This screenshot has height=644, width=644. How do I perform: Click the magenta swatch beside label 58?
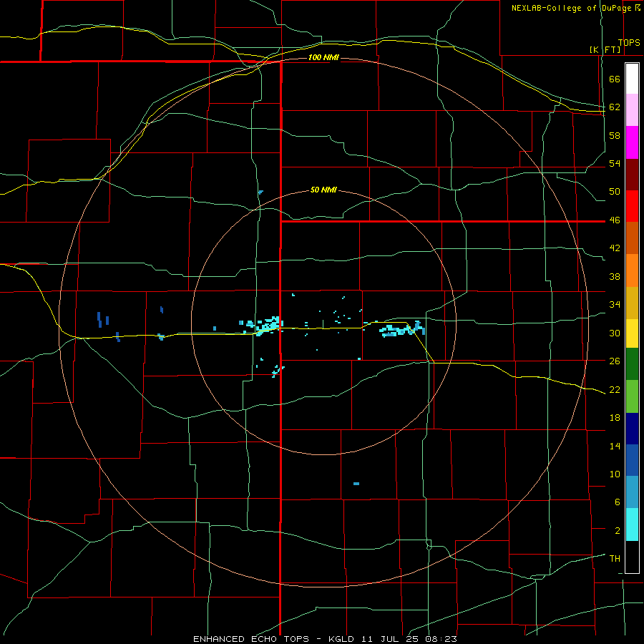tap(632, 142)
